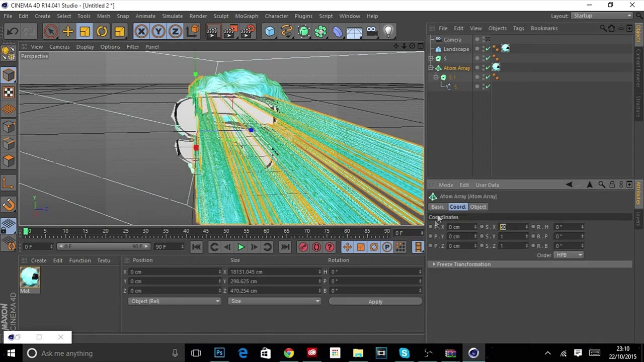The image size is (644, 362).
Task: Click the green playhead at frame 0
Action: 26,231
